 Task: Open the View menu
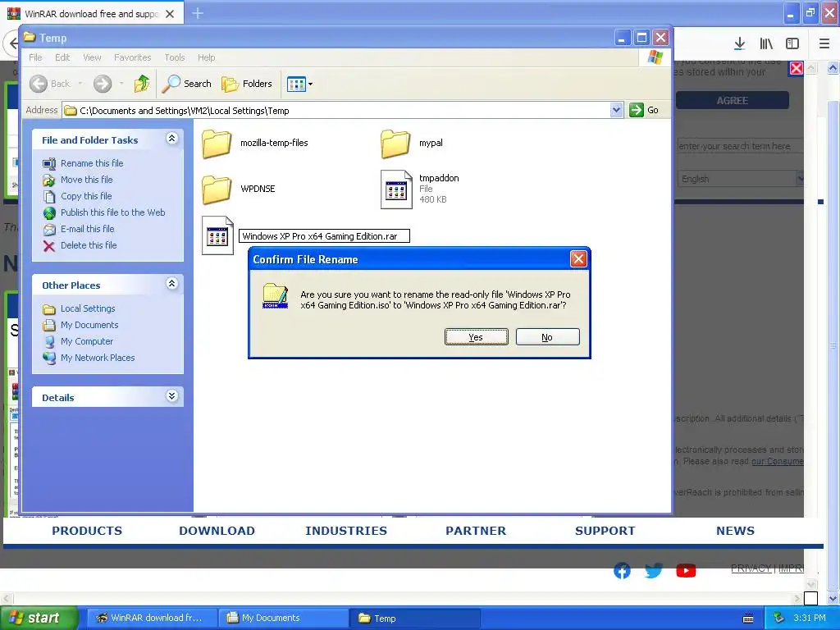pos(92,57)
